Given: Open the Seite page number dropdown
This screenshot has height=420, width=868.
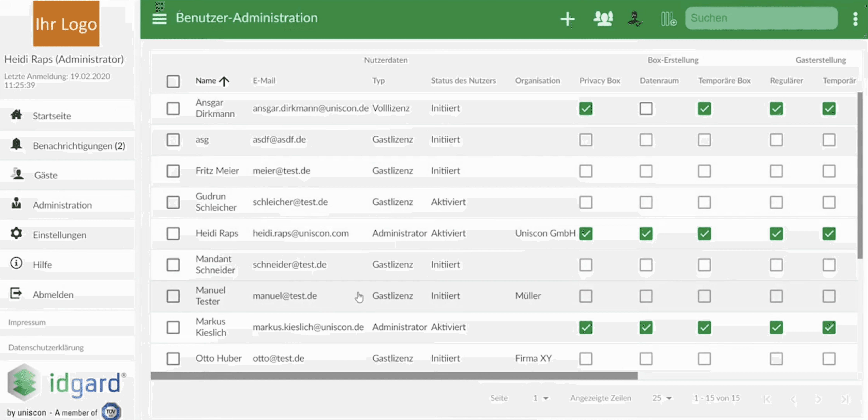Looking at the screenshot, I should [541, 398].
